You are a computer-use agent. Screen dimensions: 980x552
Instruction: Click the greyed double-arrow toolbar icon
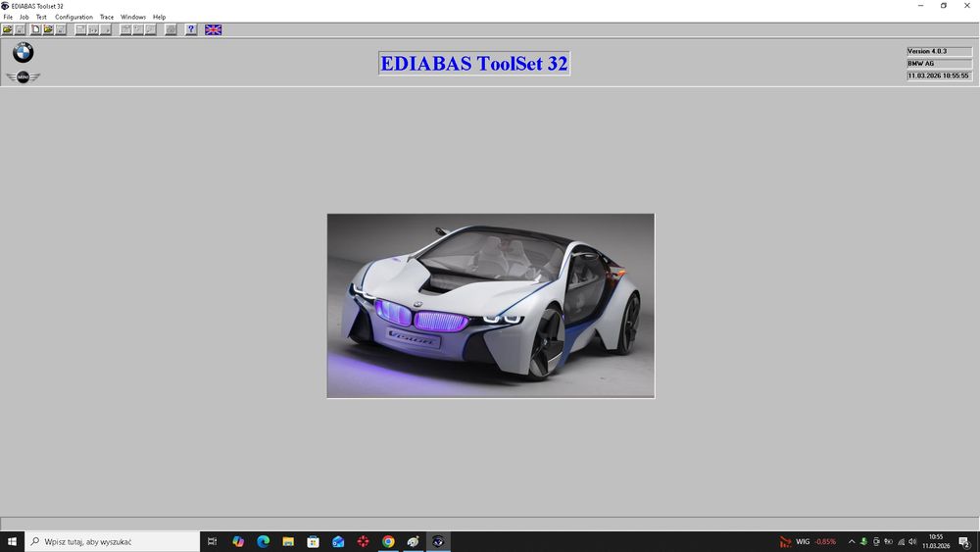(93, 29)
